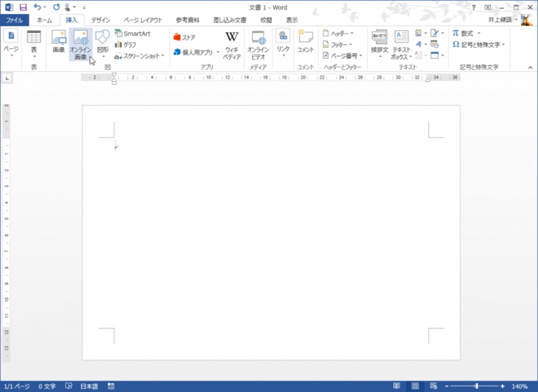538x392 pixels.
Task: Click the ruler tab selector L icon
Action: [7, 78]
